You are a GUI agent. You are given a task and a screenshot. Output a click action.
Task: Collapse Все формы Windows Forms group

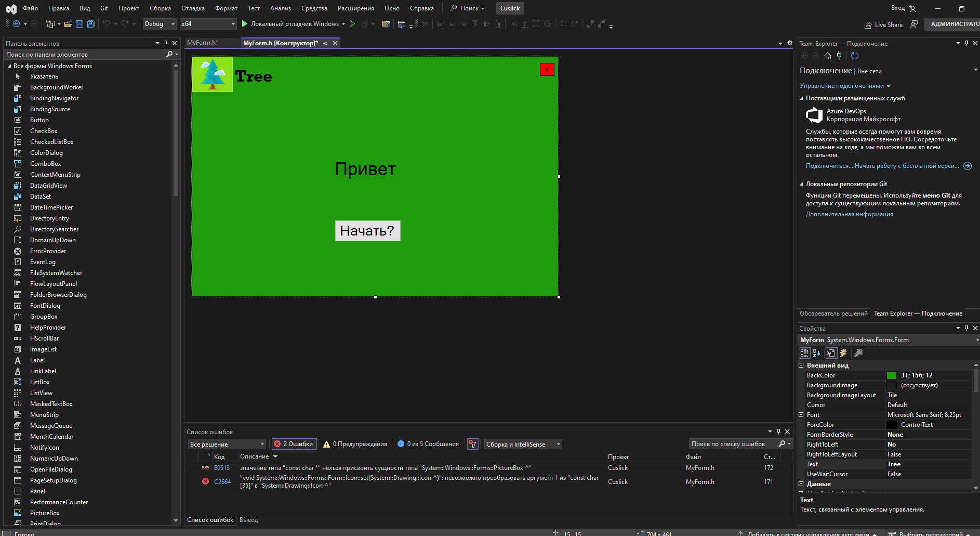tap(9, 66)
